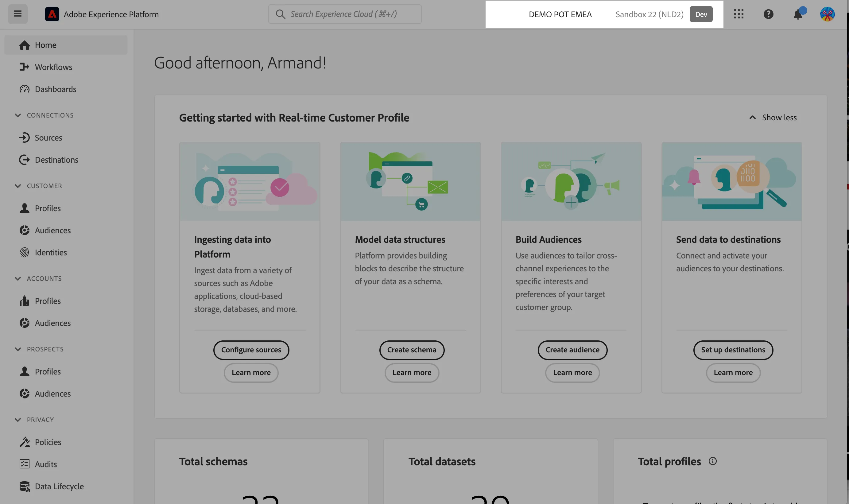Open the notifications bell icon
This screenshot has height=504, width=849.
point(798,14)
